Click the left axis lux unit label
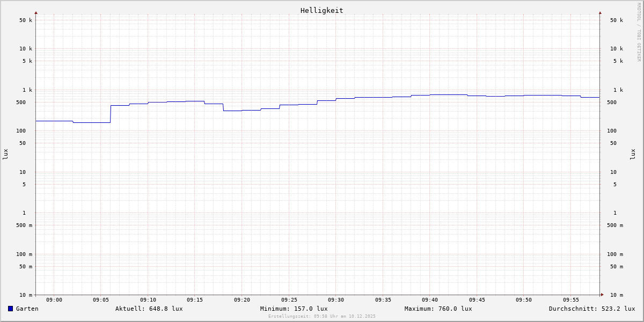Screen dimensions: 644x322 (x=5, y=155)
